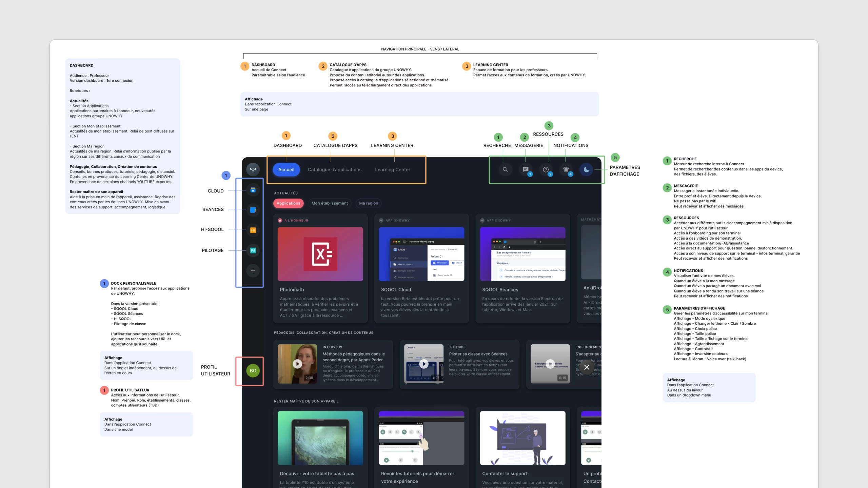
Task: Switch to the Learning Center tab
Action: 392,170
